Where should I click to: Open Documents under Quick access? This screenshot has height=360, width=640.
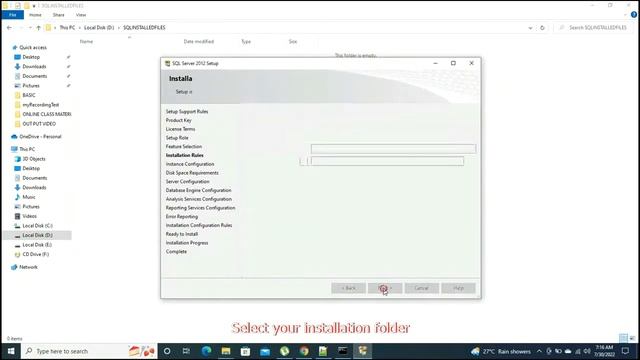[x=34, y=76]
